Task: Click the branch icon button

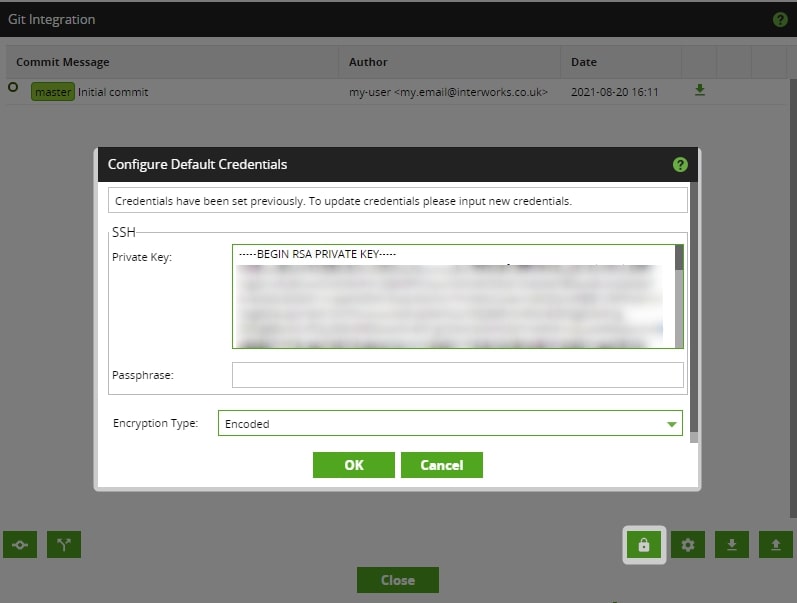Action: click(x=64, y=545)
